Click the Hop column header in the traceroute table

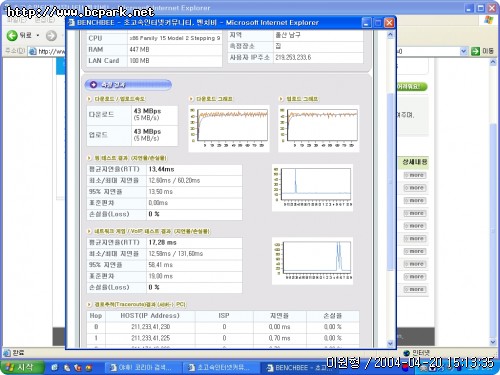[x=96, y=316]
